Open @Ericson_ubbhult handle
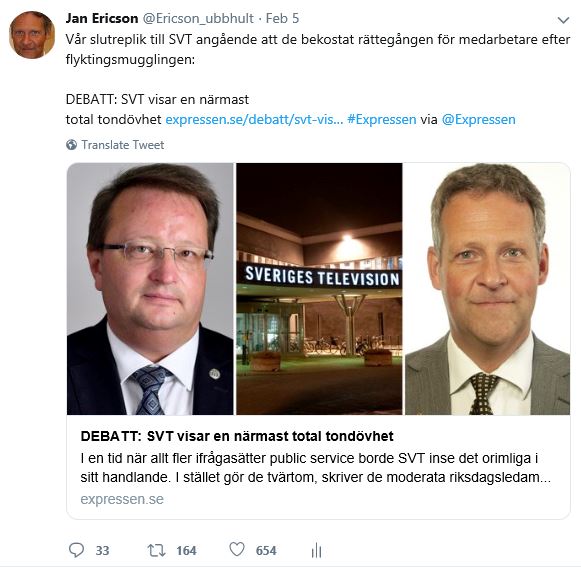This screenshot has height=567, width=581. [198, 18]
